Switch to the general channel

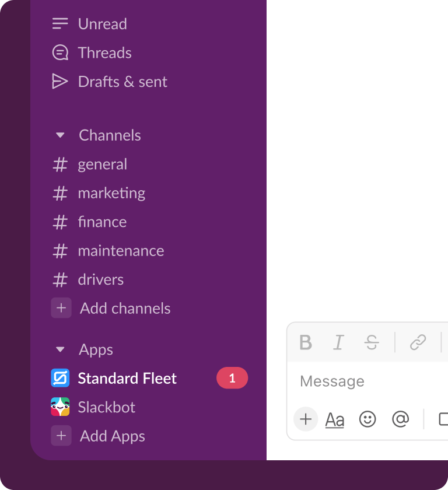(x=102, y=164)
